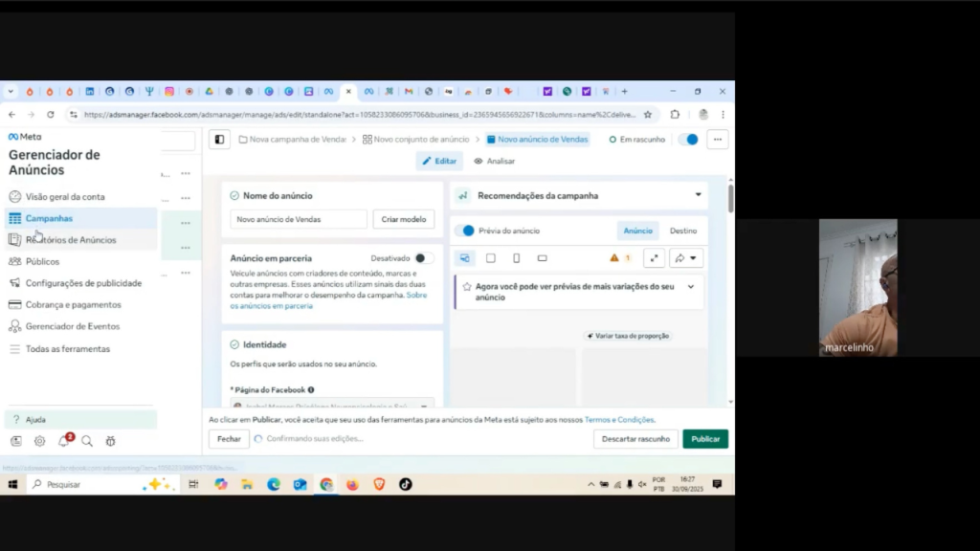
Task: Click the Nome do anúncio text field
Action: click(x=299, y=219)
